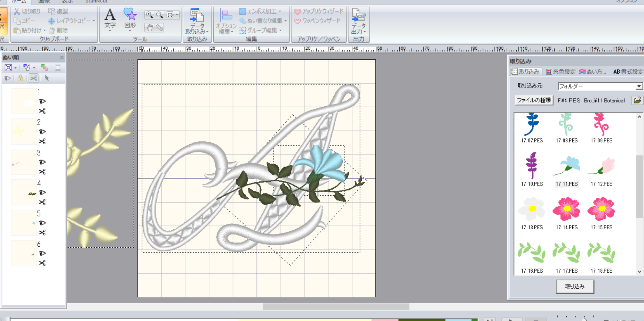644x321 pixels.
Task: Expand the Layout Copy (レイアウトコピー) dropdown
Action: (x=94, y=21)
